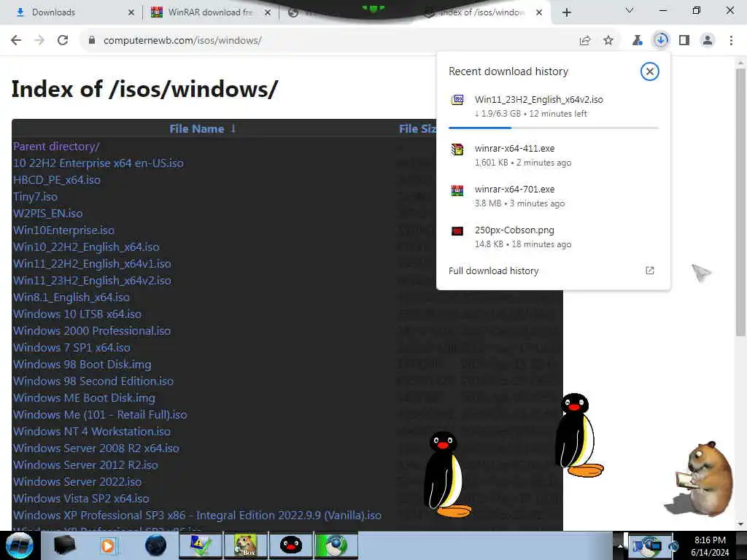
Task: Go forward to the next page
Action: point(39,41)
